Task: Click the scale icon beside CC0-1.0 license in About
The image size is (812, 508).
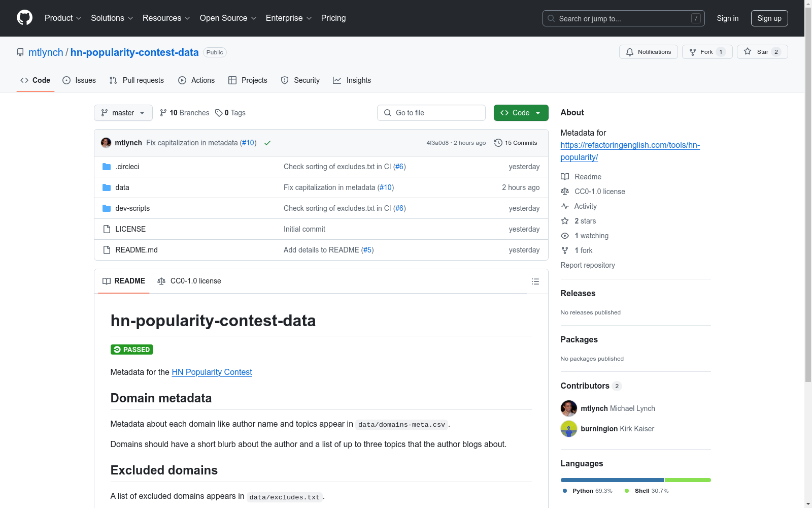Action: (565, 192)
